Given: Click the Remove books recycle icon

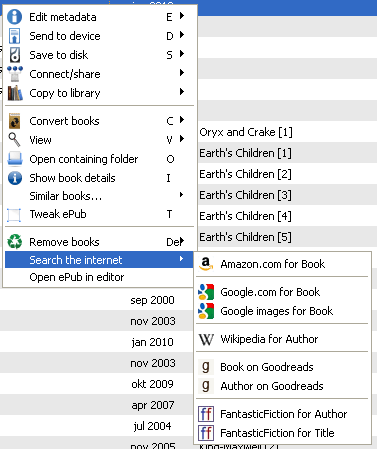Looking at the screenshot, I should 15,242.
